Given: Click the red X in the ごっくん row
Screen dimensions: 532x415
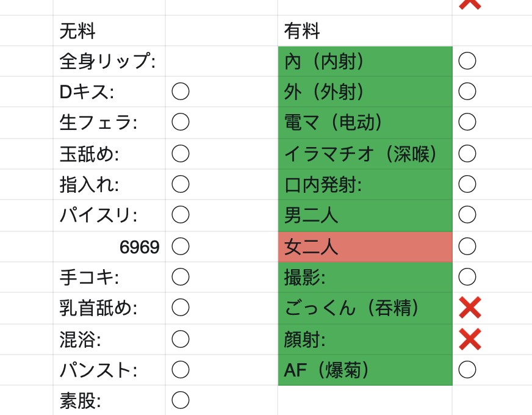Looking at the screenshot, I should coord(470,308).
